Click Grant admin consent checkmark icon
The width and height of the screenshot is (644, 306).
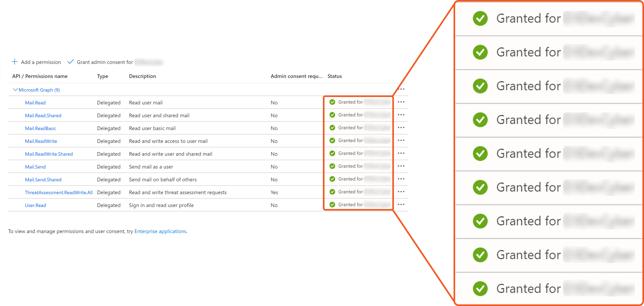pos(70,62)
